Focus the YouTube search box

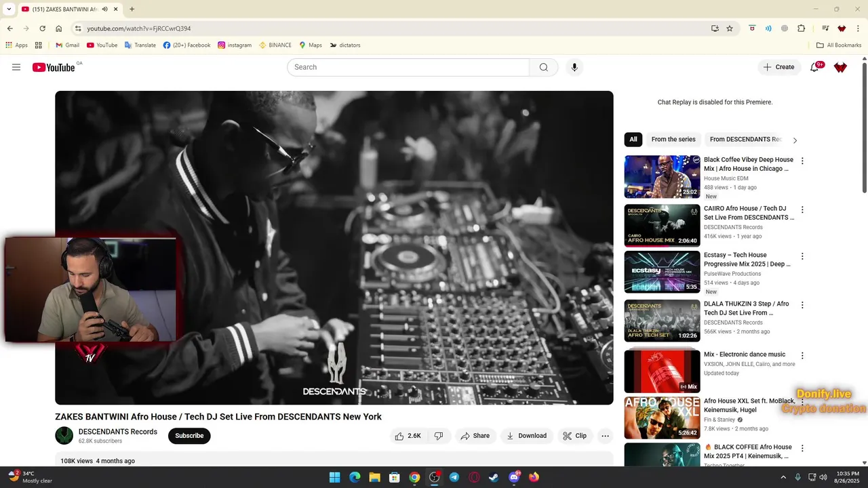point(408,67)
